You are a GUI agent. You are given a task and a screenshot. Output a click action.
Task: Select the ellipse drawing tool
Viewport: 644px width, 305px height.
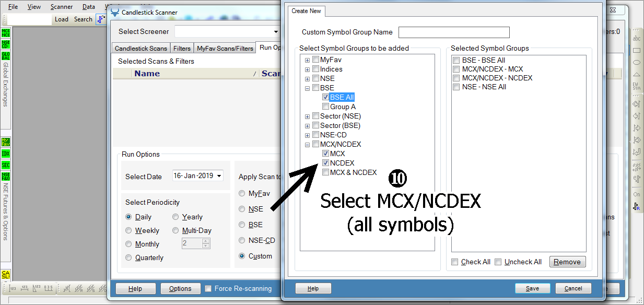click(637, 63)
